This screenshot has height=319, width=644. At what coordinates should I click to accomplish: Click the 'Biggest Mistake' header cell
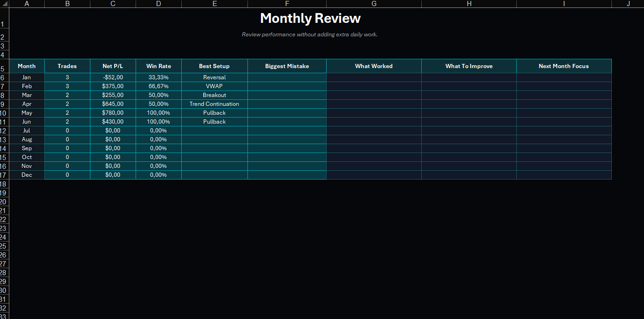pyautogui.click(x=287, y=66)
